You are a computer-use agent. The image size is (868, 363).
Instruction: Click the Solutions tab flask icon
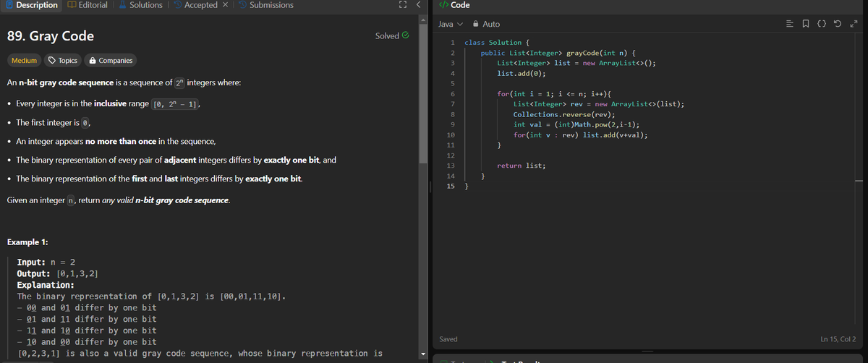point(122,5)
